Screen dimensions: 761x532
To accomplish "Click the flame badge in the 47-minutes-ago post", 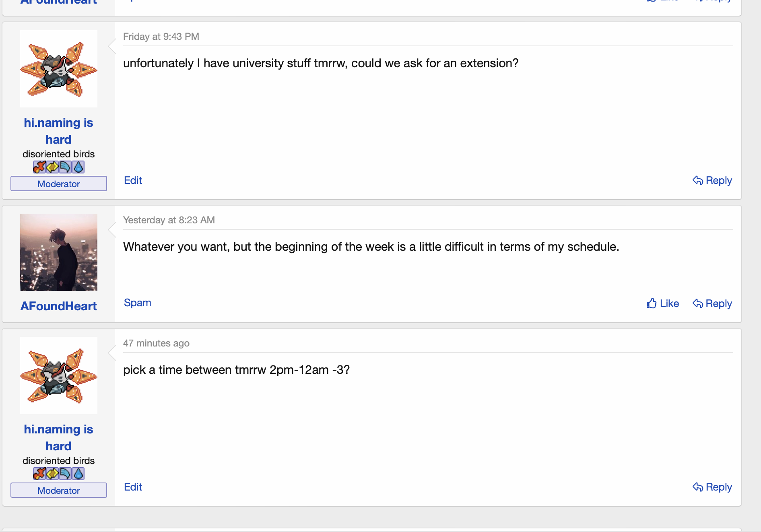I will click(39, 474).
